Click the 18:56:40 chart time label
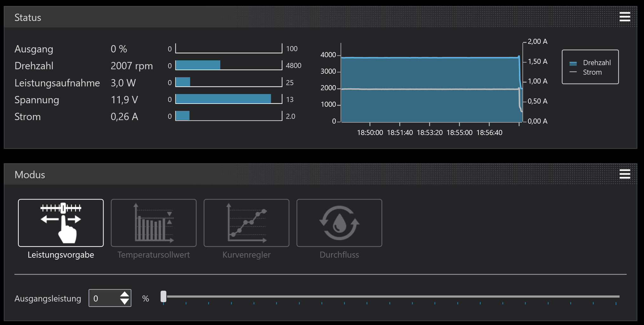 pos(489,132)
